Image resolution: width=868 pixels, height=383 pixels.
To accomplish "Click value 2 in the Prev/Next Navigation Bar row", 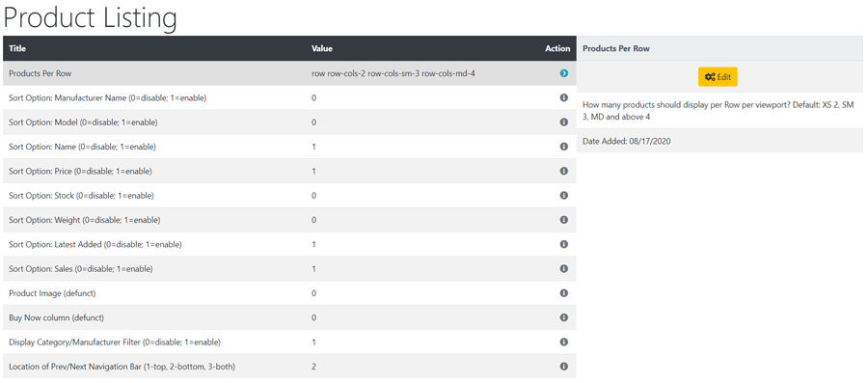I will click(313, 367).
